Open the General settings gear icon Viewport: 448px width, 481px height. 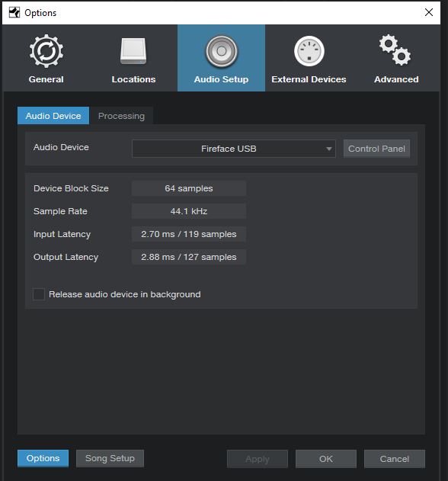(46, 51)
